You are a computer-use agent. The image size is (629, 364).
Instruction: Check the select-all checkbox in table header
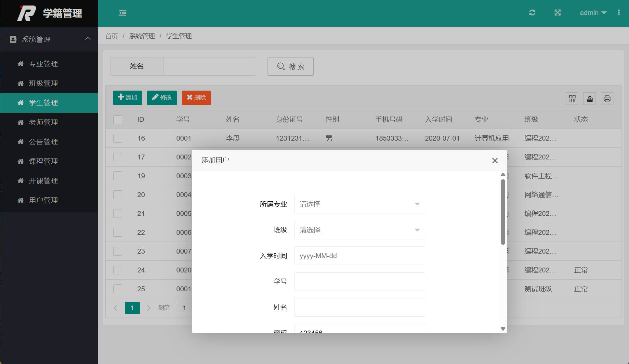(118, 119)
